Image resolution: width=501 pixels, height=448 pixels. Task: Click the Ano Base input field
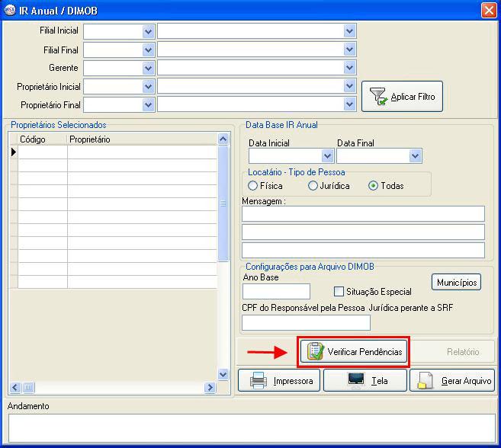tap(275, 291)
